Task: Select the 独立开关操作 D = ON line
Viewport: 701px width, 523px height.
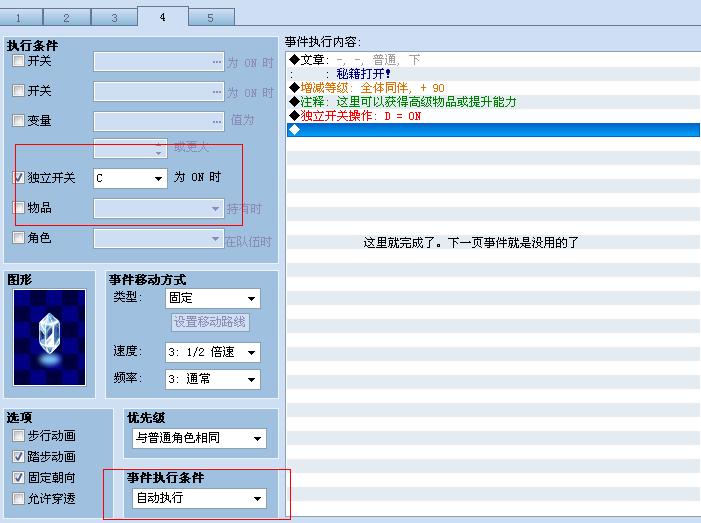Action: coord(493,116)
